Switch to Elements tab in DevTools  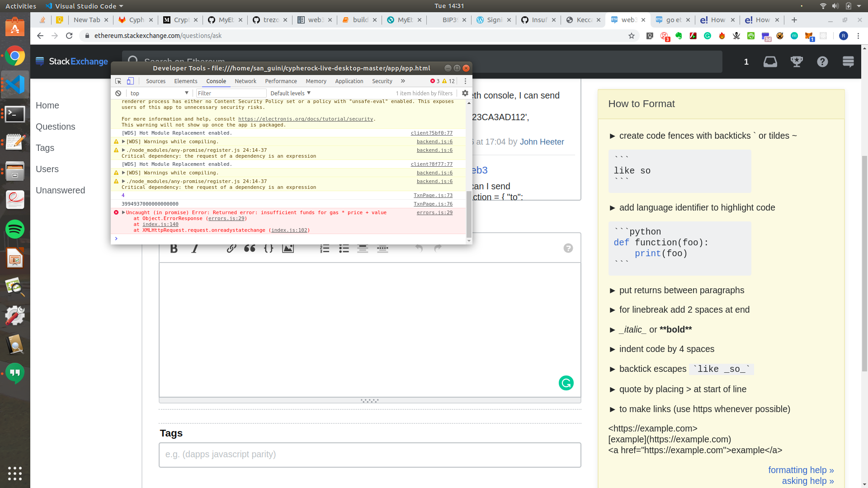pos(186,81)
